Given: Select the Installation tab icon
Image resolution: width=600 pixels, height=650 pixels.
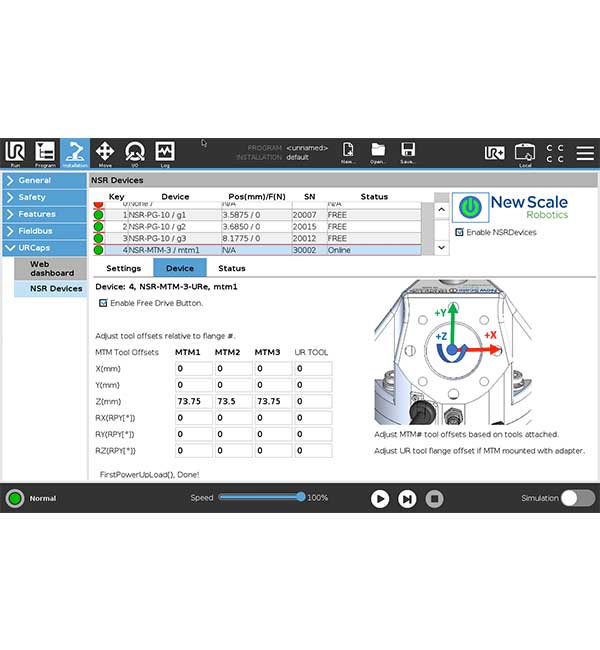Looking at the screenshot, I should click(75, 153).
